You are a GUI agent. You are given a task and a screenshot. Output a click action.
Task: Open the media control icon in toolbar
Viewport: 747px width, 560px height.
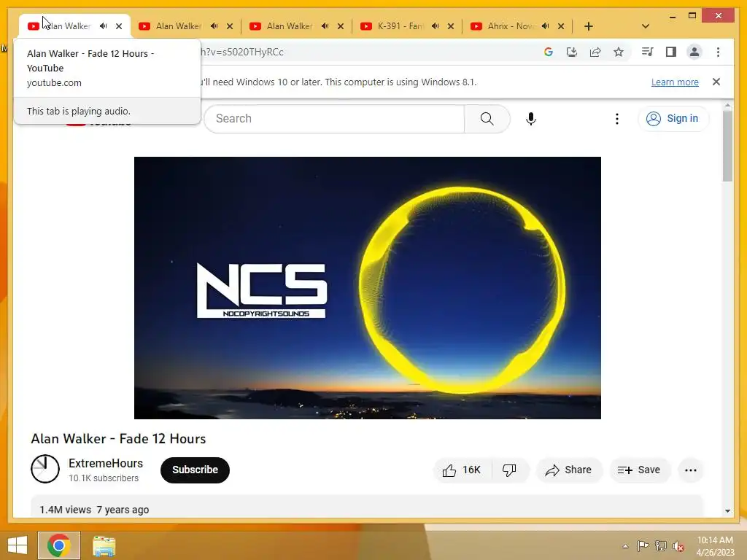[x=647, y=52]
